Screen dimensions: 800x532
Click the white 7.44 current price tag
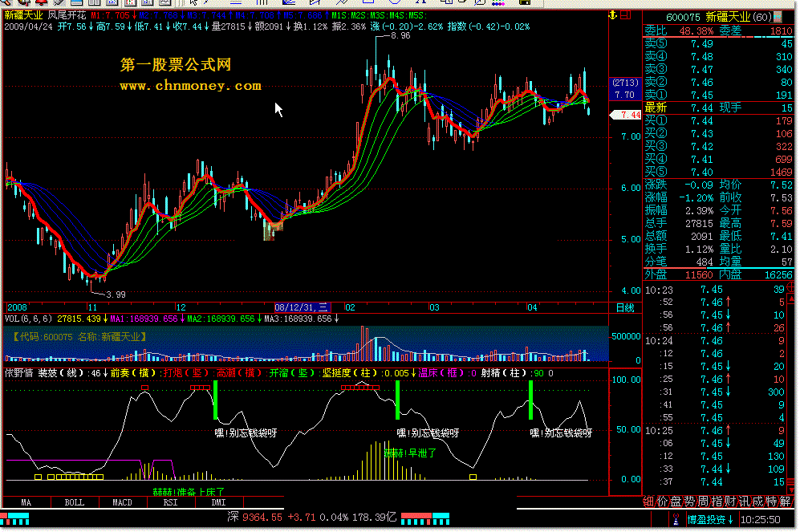626,115
